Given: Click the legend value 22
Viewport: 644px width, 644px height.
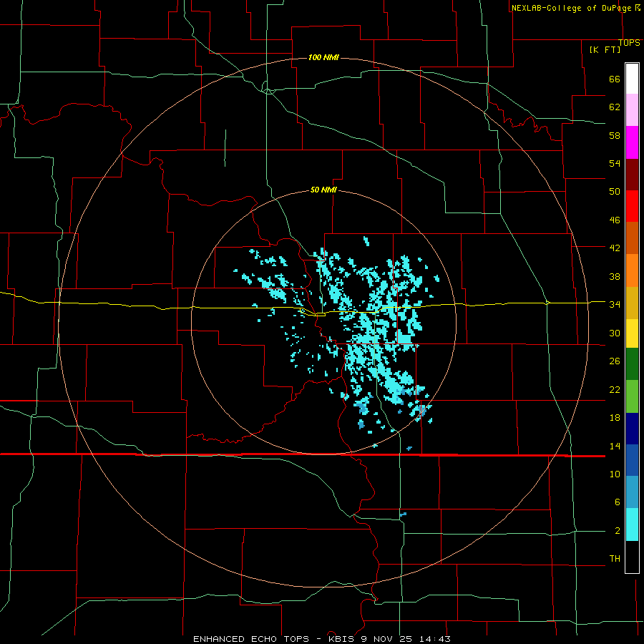Looking at the screenshot, I should (x=615, y=389).
